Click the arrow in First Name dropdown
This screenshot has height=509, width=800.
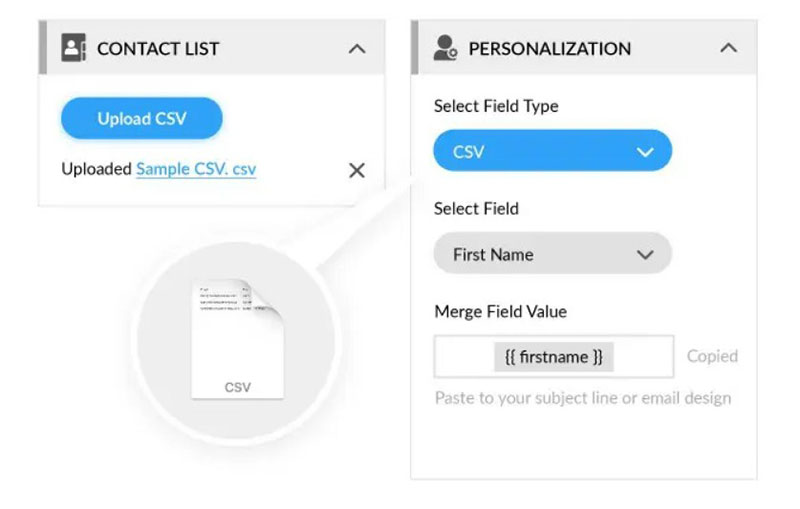(x=645, y=254)
